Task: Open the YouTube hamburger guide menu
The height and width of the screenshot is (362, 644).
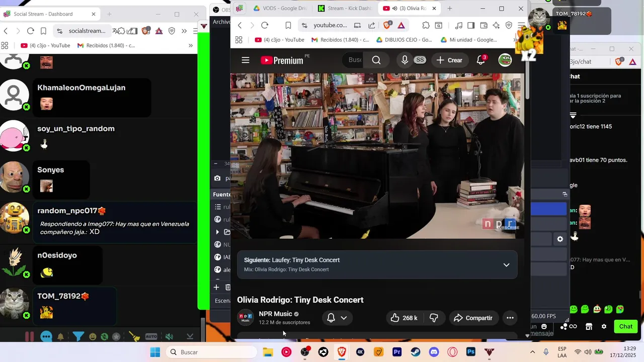Action: point(246,60)
